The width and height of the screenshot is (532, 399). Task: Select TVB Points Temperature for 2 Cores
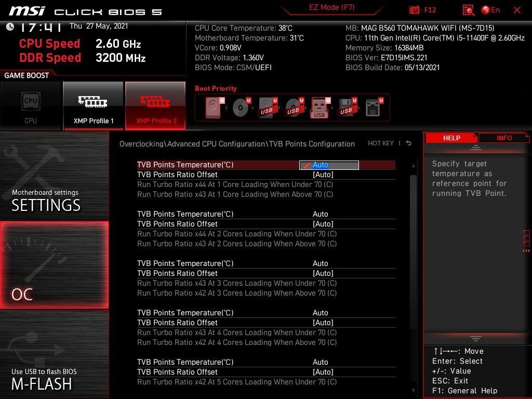(x=266, y=214)
